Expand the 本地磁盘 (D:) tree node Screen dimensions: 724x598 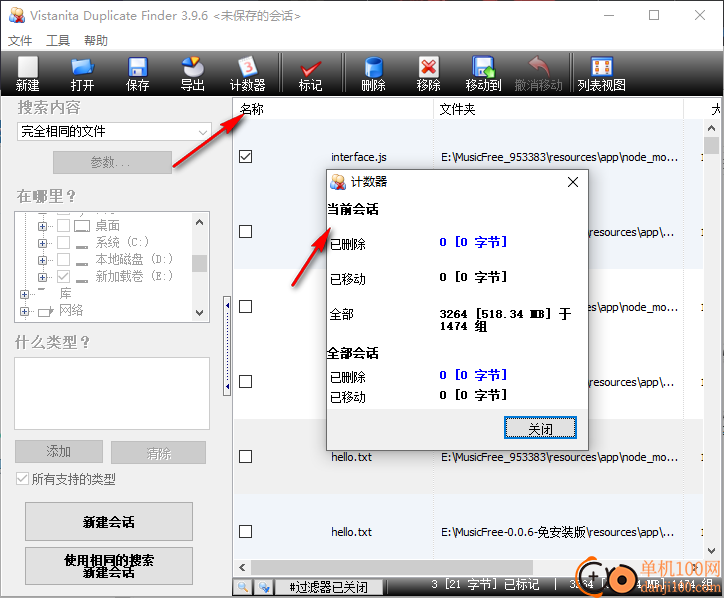coord(42,260)
